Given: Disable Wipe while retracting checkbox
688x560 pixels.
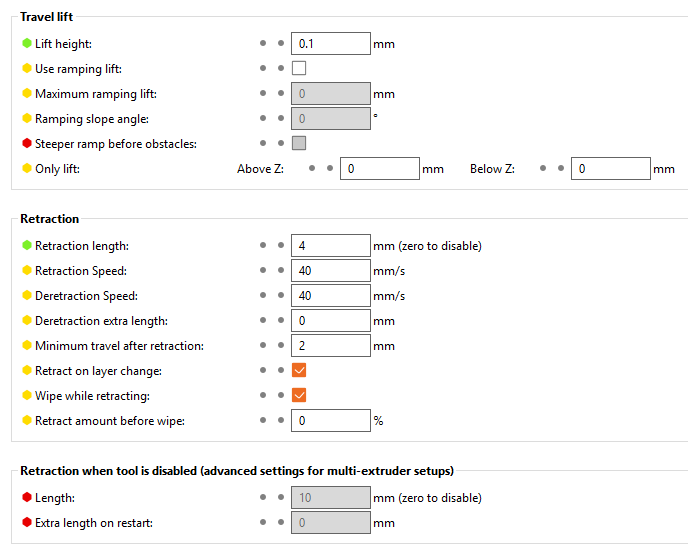Looking at the screenshot, I should (299, 395).
